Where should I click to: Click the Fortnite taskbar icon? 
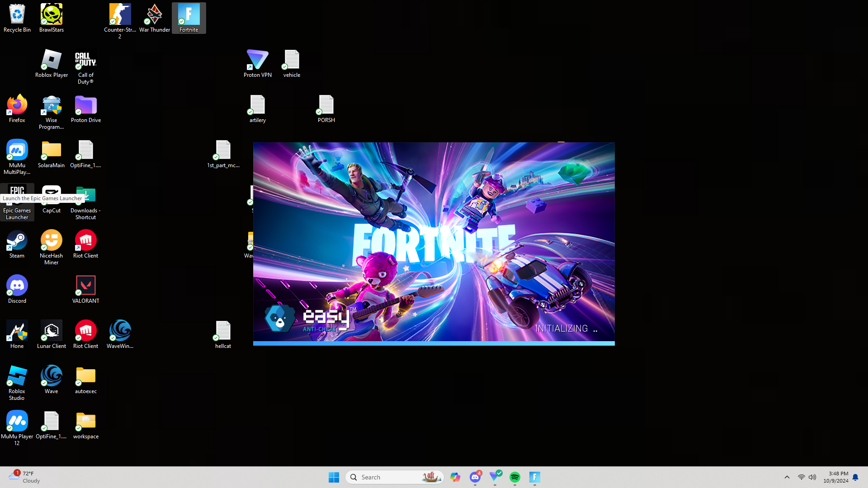click(534, 477)
